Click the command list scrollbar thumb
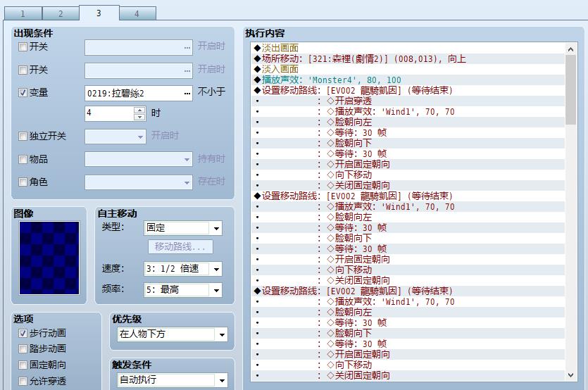The image size is (588, 390). [x=571, y=90]
